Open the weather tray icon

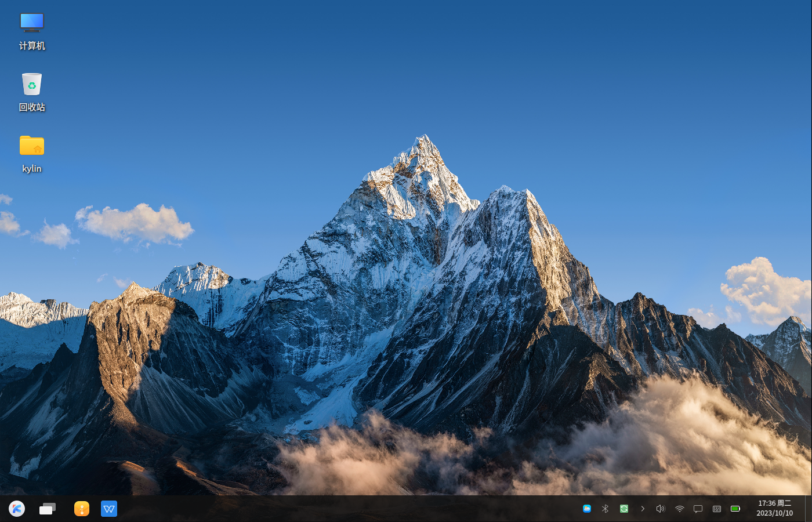click(587, 509)
